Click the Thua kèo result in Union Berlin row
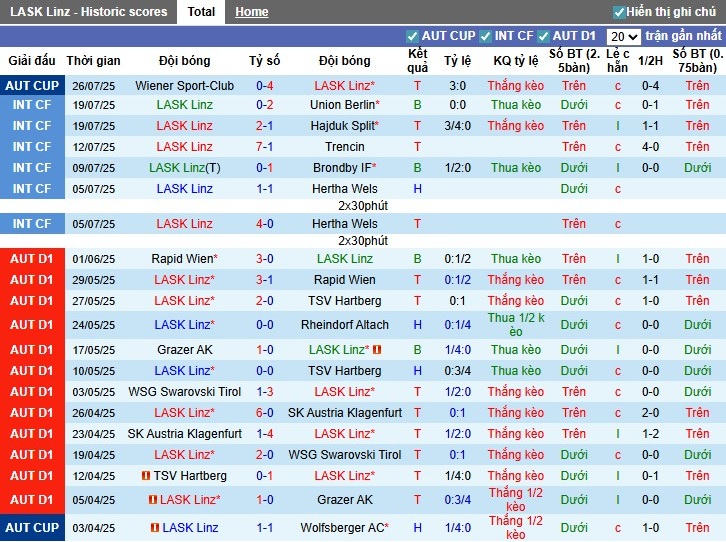This screenshot has width=726, height=542. 515,105
